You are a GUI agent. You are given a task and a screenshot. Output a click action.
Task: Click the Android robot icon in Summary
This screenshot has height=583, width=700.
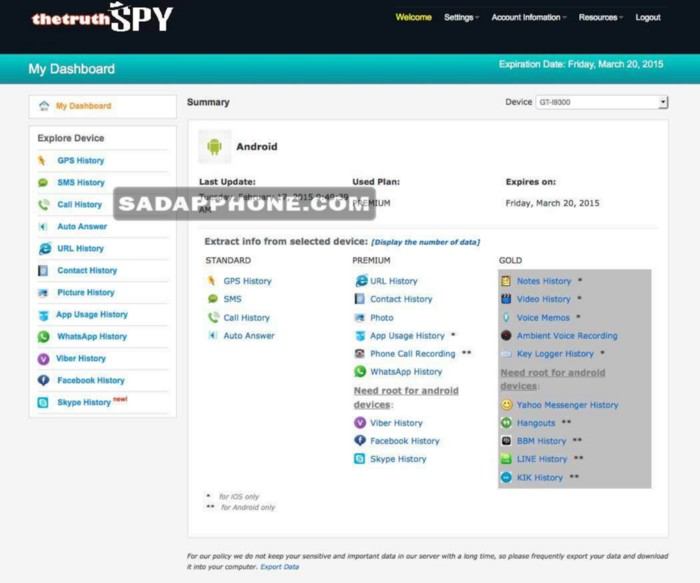(x=215, y=146)
